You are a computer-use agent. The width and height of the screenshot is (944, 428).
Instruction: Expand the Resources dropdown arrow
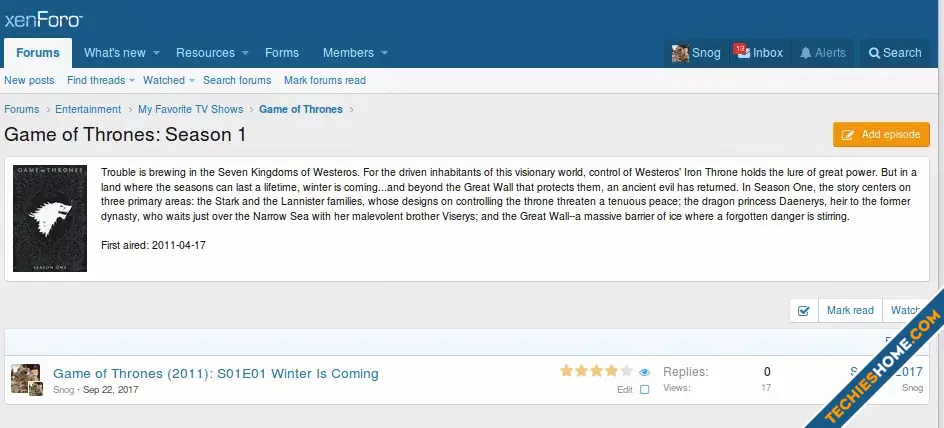click(245, 53)
